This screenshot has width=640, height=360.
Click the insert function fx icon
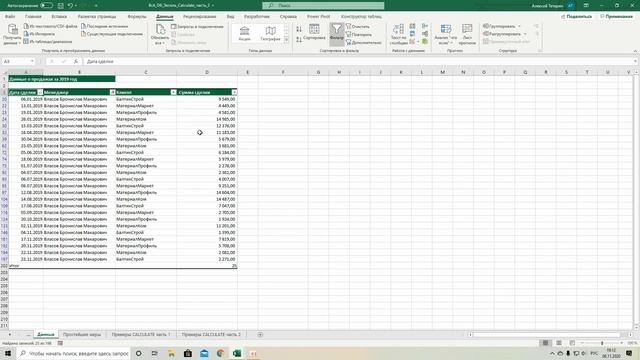tap(76, 61)
